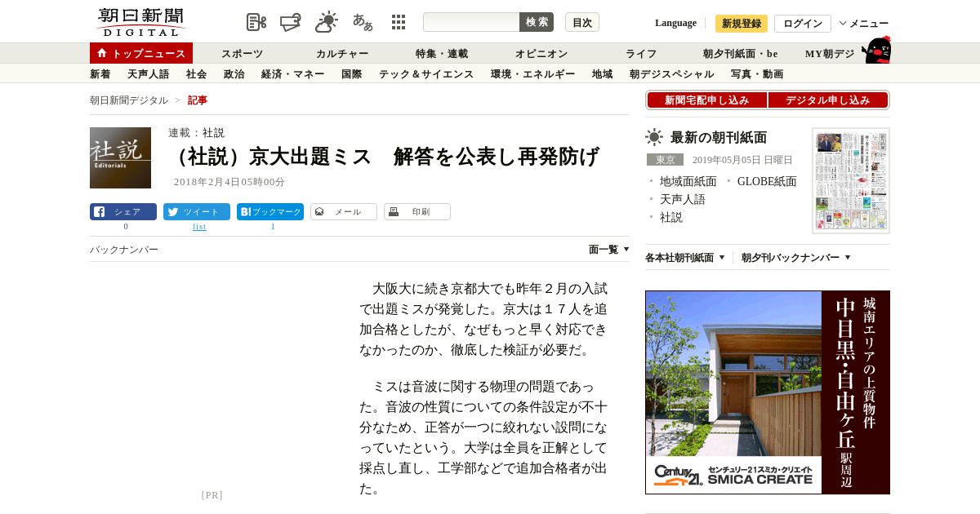
Task: Select the スポーツ tab
Action: pyautogui.click(x=243, y=54)
